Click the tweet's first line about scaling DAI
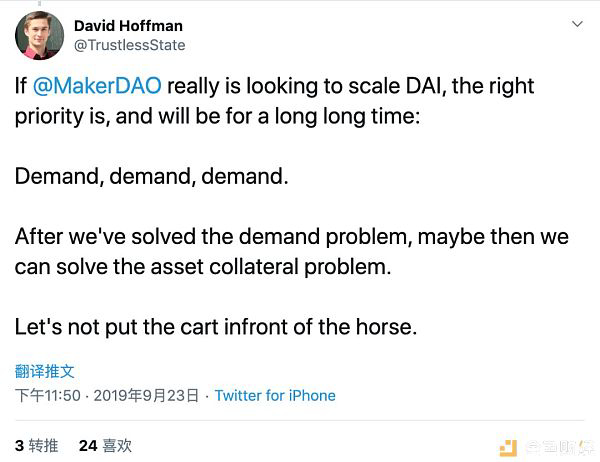Image resolution: width=600 pixels, height=462 pixels. [x=274, y=85]
